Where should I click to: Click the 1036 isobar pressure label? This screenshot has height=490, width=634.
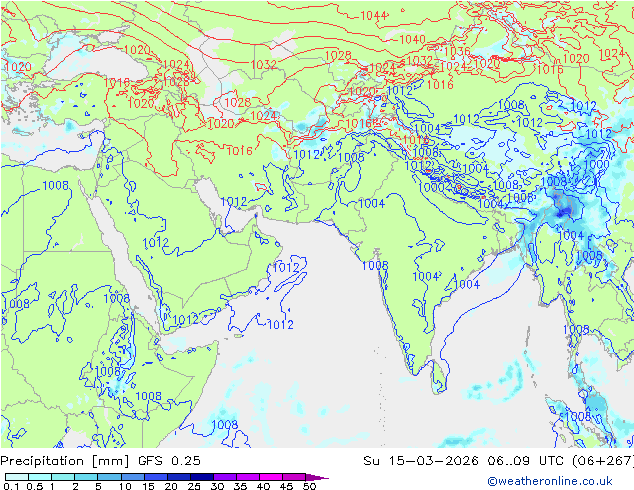point(456,51)
